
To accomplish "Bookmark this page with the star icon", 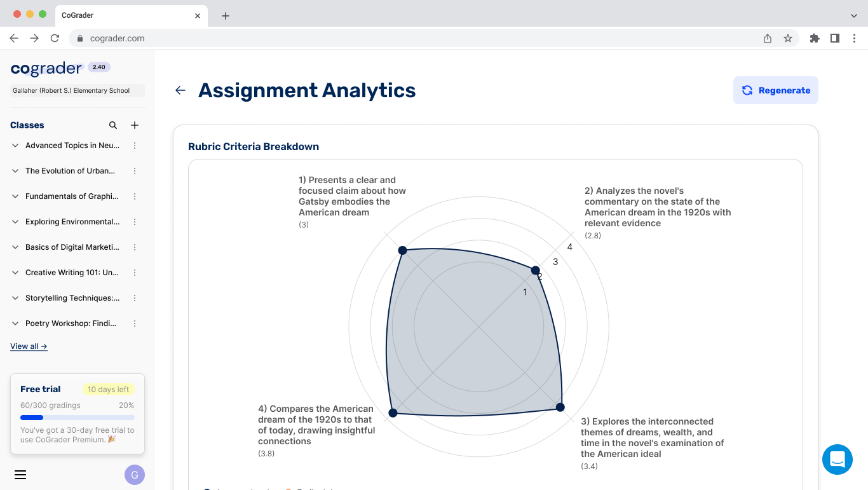I will [x=788, y=38].
